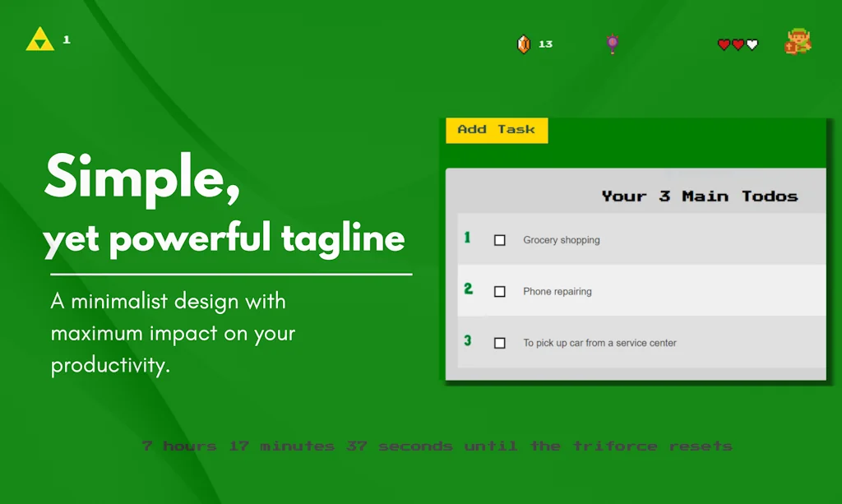The width and height of the screenshot is (842, 504).
Task: Open the Link character avatar
Action: 798,41
